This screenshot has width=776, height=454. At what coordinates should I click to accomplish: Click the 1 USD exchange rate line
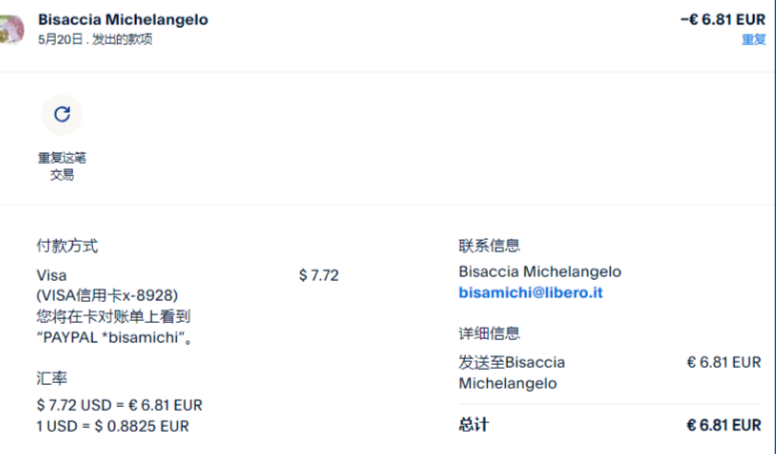112,426
